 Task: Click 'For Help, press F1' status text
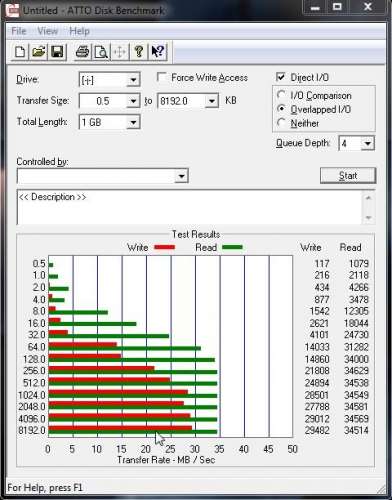[45, 488]
